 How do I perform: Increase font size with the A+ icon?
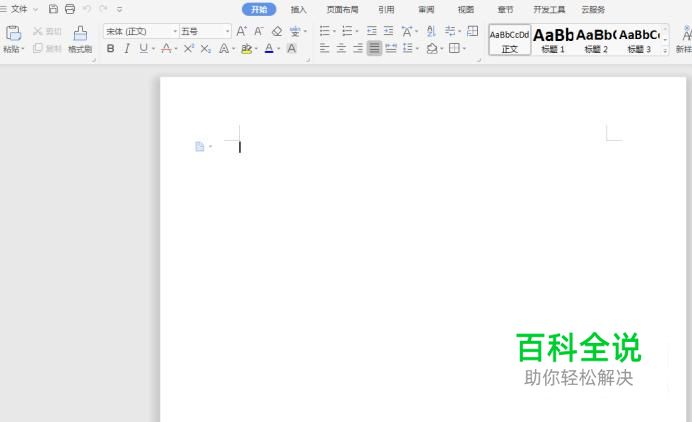click(241, 31)
